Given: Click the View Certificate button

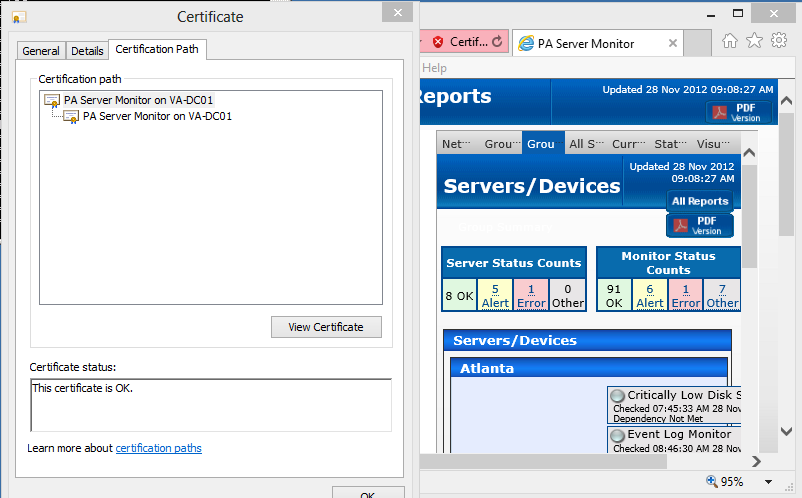Looking at the screenshot, I should [x=326, y=327].
